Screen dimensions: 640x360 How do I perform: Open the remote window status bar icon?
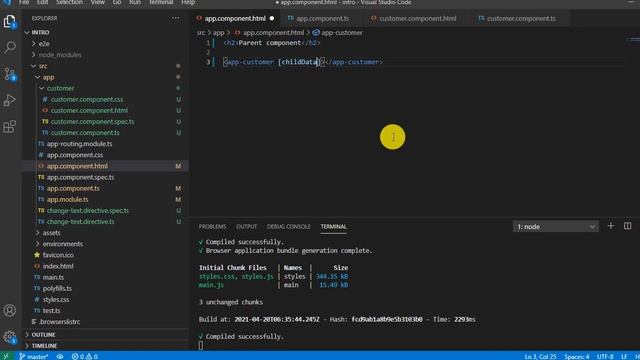[6, 356]
